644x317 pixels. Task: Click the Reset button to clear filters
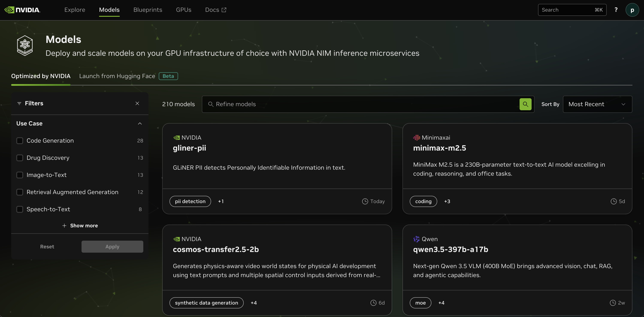tap(47, 246)
